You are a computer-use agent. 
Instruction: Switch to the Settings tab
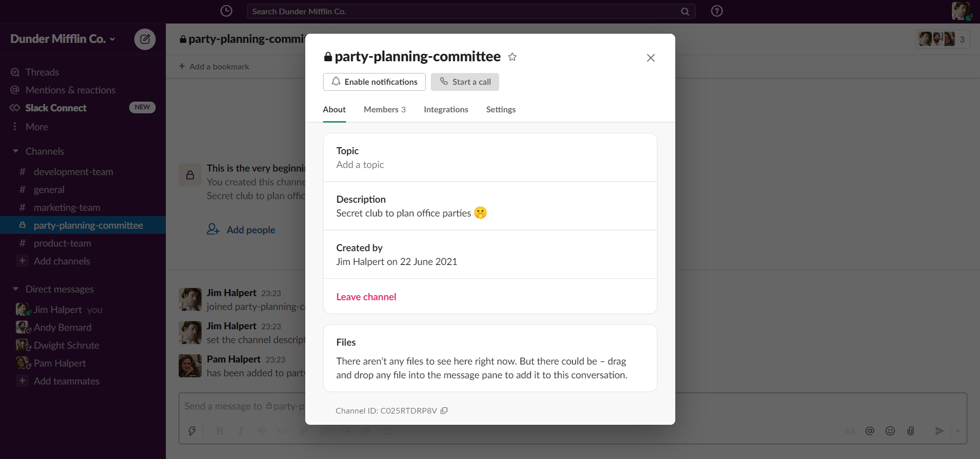click(501, 109)
